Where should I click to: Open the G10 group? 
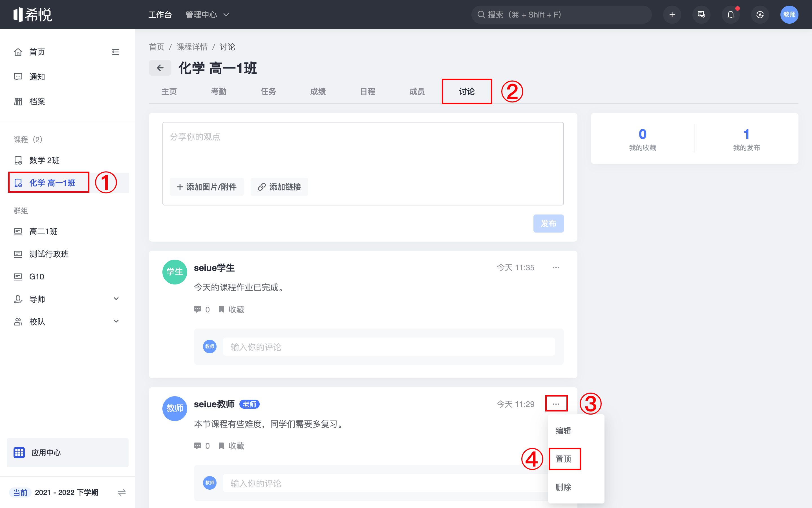point(37,277)
